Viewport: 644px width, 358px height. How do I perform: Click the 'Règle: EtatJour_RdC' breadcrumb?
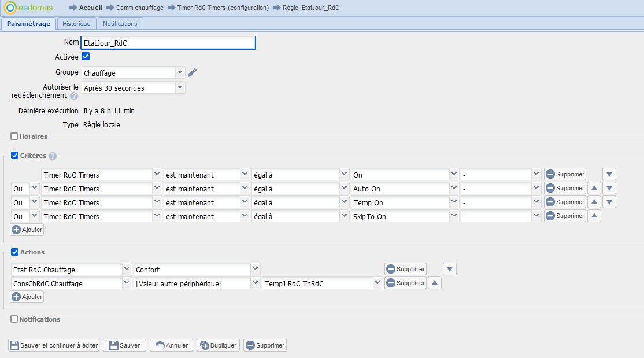[x=311, y=8]
